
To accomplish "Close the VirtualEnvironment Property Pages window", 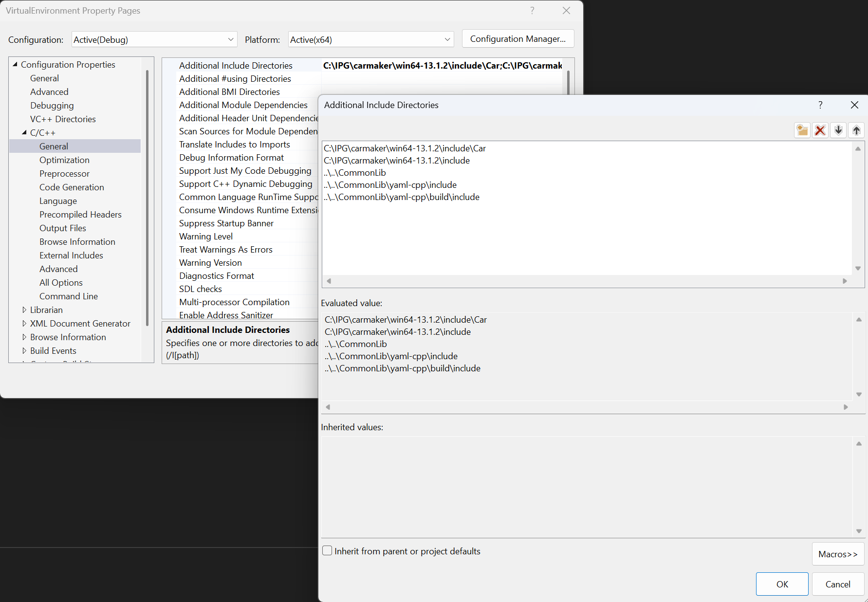I will click(x=566, y=11).
